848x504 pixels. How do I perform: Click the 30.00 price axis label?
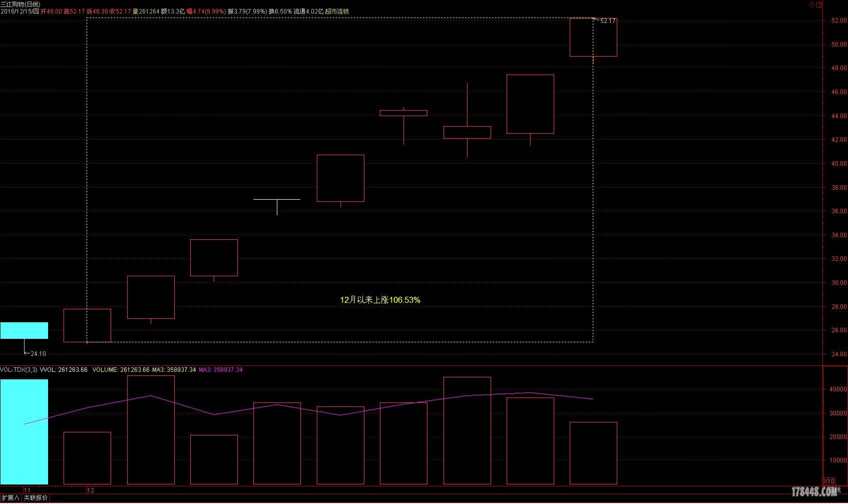(839, 283)
